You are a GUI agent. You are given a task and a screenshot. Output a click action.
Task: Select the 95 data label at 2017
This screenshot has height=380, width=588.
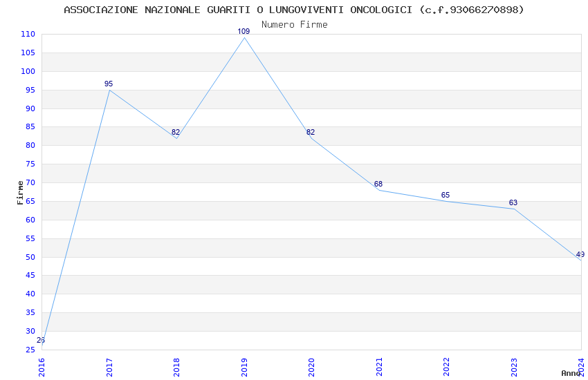[x=109, y=84]
